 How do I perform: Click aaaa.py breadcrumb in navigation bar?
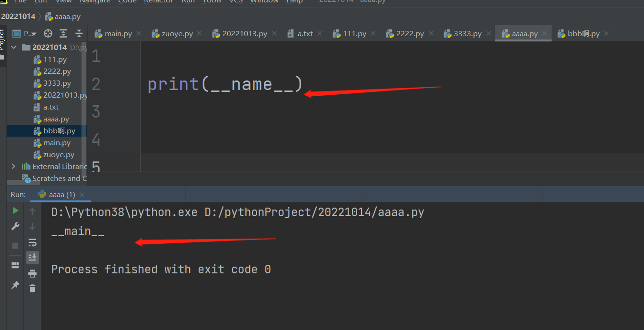pyautogui.click(x=63, y=17)
